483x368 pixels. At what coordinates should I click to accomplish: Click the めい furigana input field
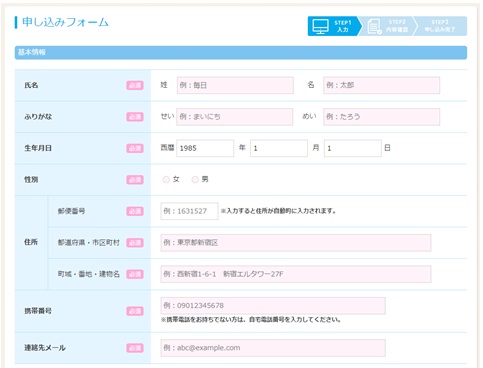[x=381, y=117]
